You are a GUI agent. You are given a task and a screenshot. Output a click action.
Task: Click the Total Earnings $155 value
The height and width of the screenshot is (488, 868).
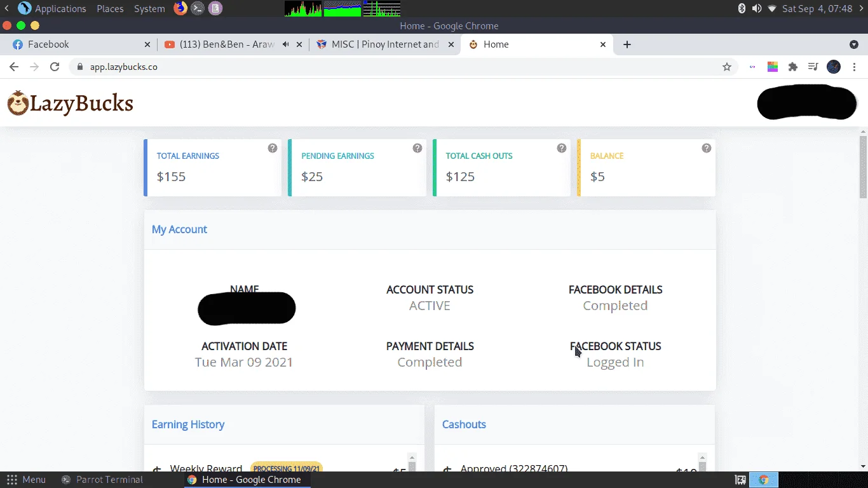pos(171,177)
